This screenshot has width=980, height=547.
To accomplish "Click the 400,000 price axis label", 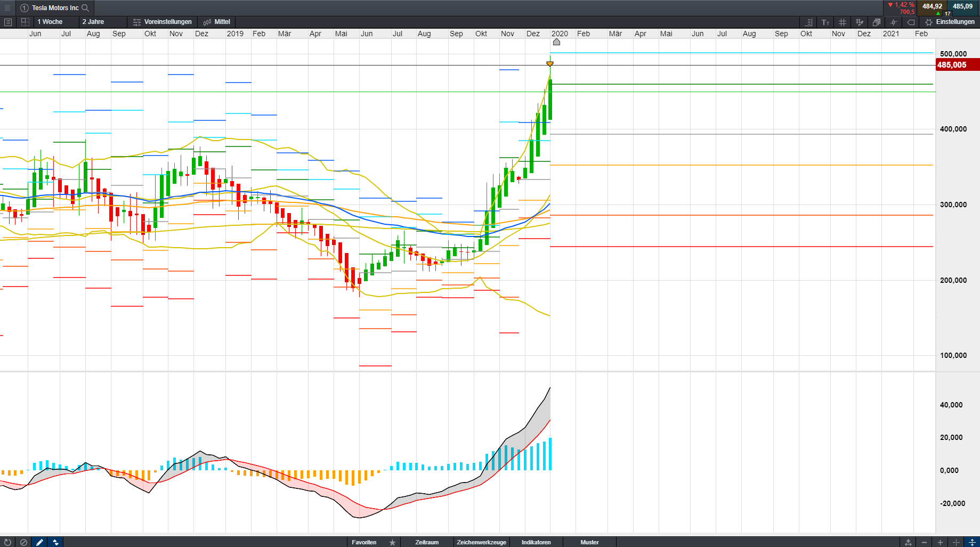I will click(x=953, y=129).
